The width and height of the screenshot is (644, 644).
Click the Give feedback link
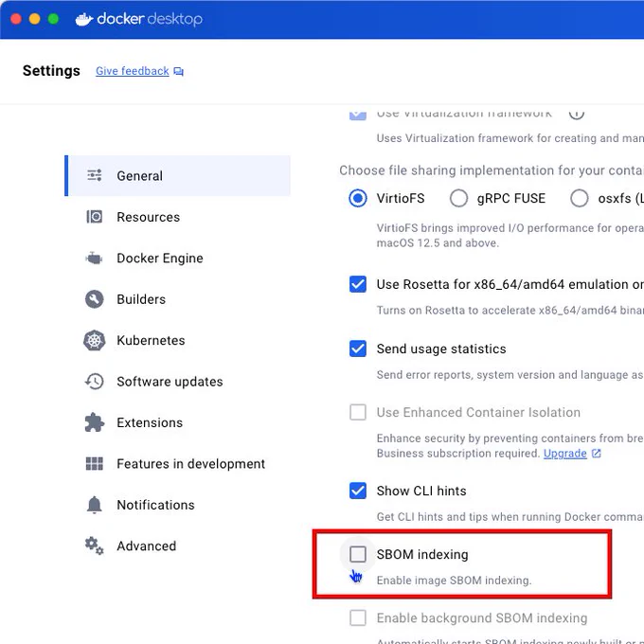(133, 71)
